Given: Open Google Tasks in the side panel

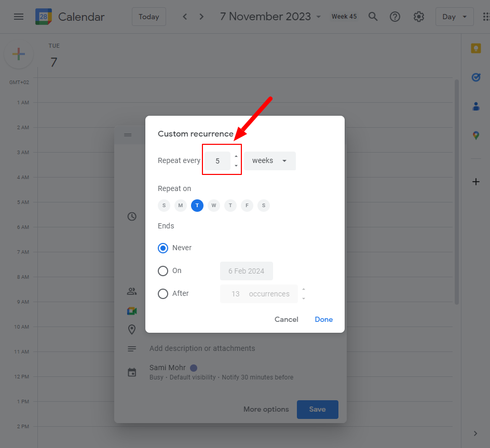Looking at the screenshot, I should (x=475, y=77).
